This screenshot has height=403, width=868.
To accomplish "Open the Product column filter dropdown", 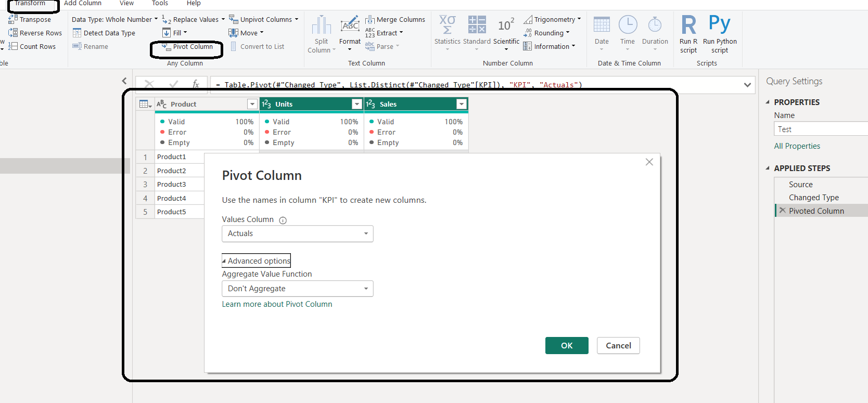I will click(252, 104).
